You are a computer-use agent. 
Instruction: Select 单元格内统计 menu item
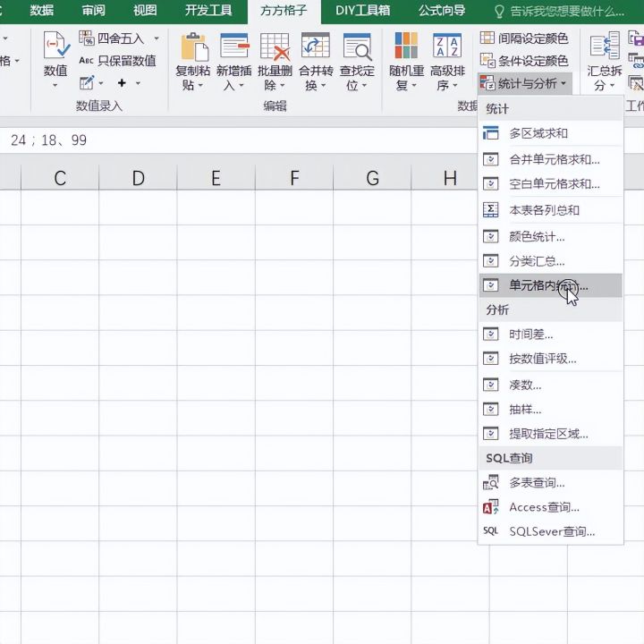pos(550,285)
